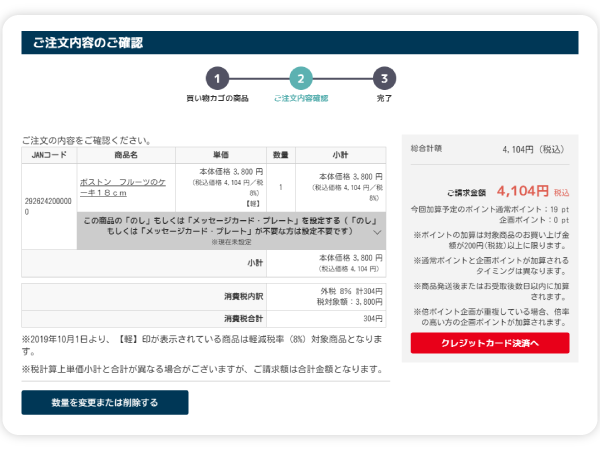This screenshot has height=450, width=600.
Task: Expand the のし/メッセージカード chevron arrow
Action: coord(377,231)
